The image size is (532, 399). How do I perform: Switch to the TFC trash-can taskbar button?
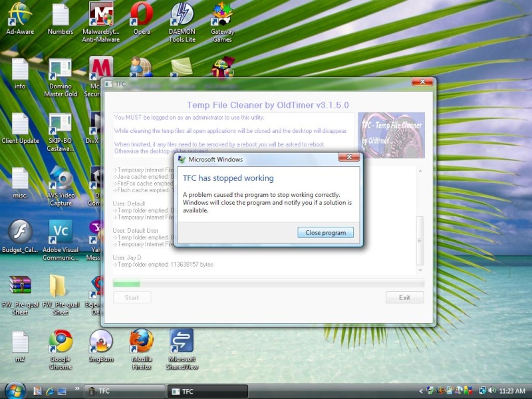[124, 391]
